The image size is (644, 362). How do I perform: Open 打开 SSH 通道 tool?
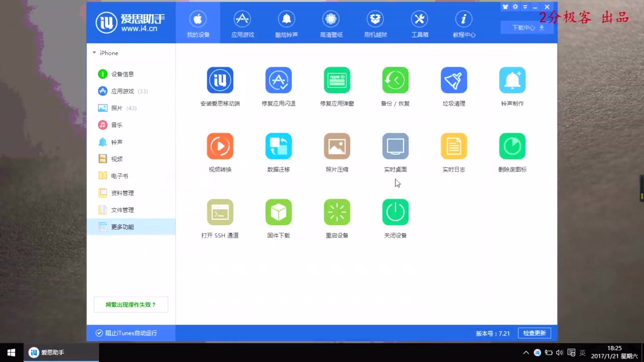click(x=220, y=212)
